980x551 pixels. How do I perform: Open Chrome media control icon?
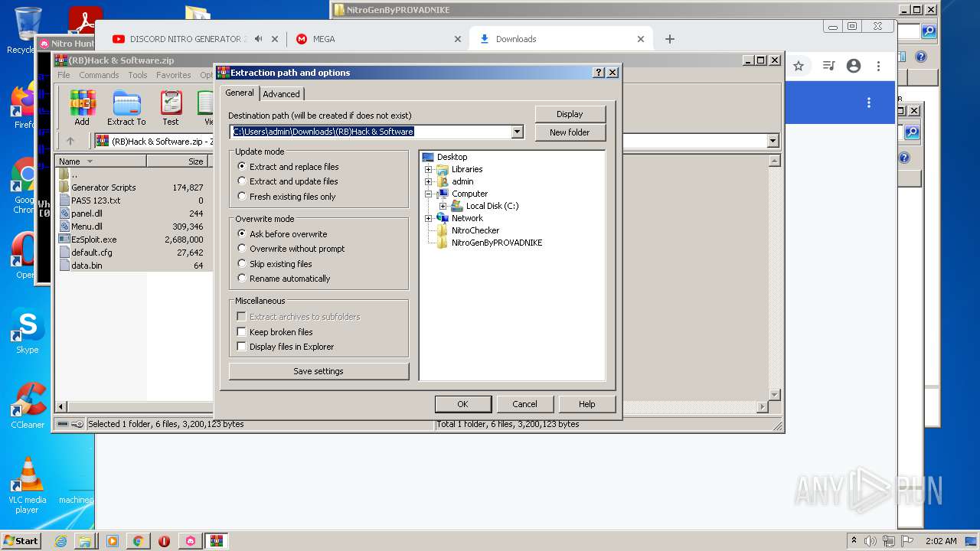828,66
